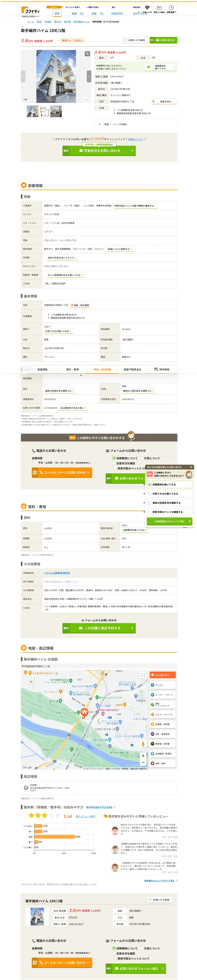Expand 内見できるか聞いてみる in 間取り row

(x=58, y=331)
